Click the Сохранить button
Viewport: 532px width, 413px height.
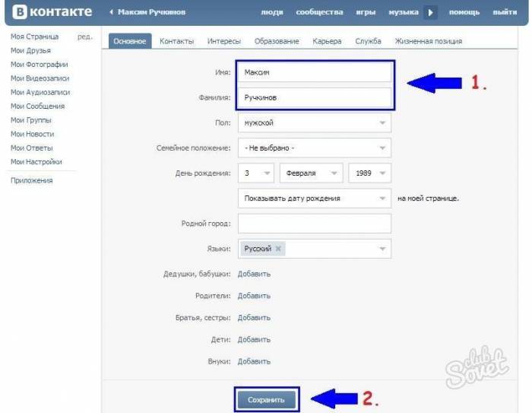click(x=267, y=399)
